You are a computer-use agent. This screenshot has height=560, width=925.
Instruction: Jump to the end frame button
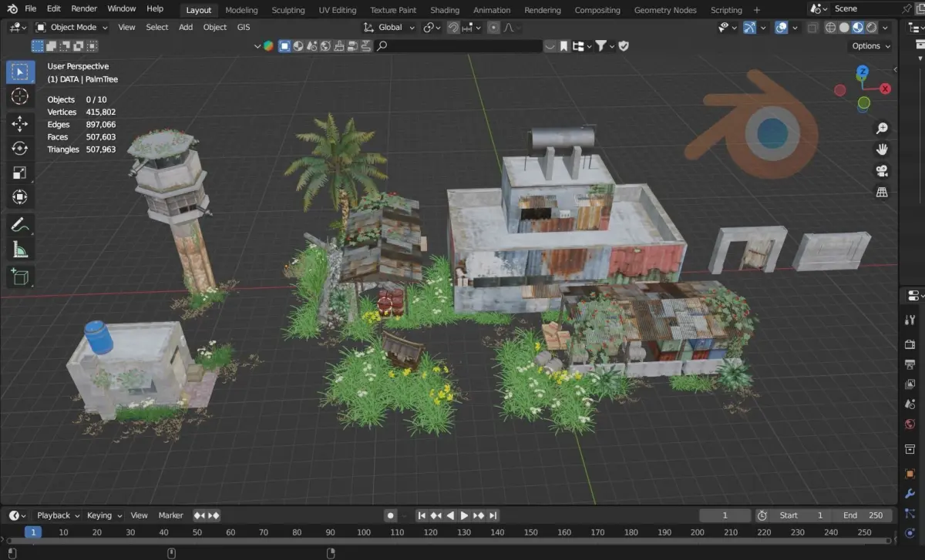coord(493,515)
